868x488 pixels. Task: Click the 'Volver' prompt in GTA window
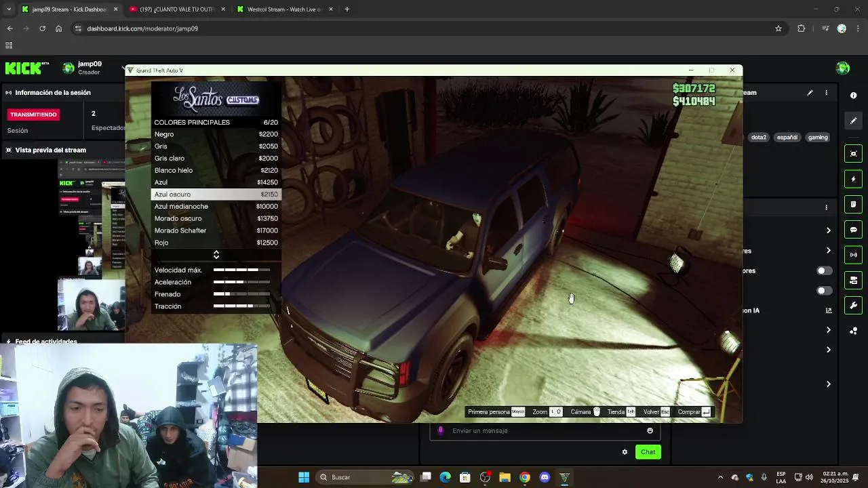656,412
